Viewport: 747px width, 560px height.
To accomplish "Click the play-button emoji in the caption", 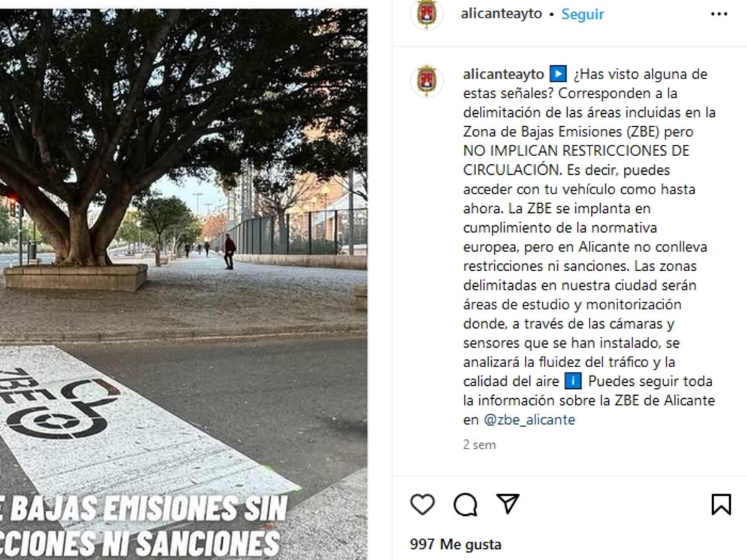I will pos(558,74).
